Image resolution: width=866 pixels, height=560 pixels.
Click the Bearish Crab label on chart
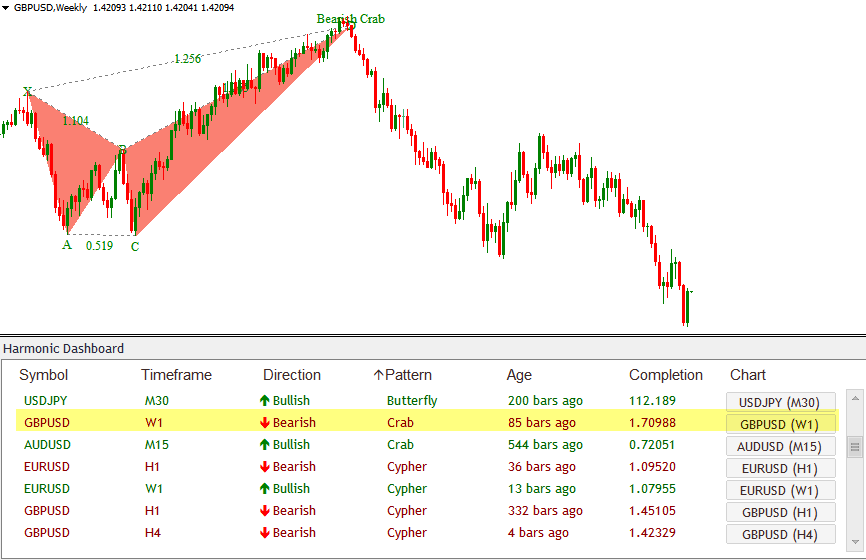pyautogui.click(x=350, y=19)
